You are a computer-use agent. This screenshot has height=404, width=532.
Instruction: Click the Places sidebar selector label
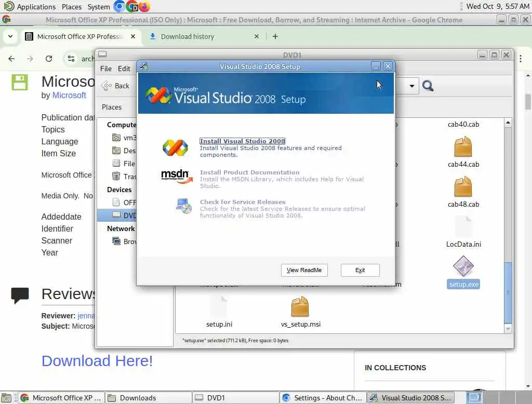(112, 107)
